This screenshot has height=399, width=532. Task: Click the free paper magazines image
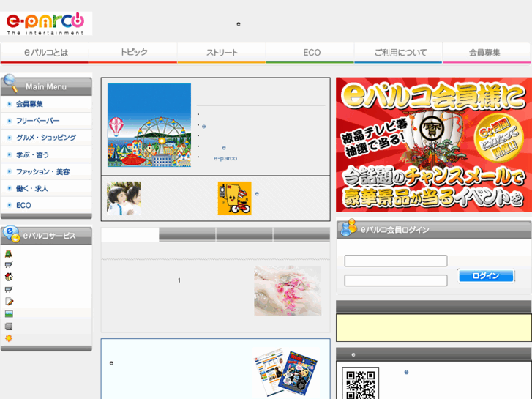point(285,372)
